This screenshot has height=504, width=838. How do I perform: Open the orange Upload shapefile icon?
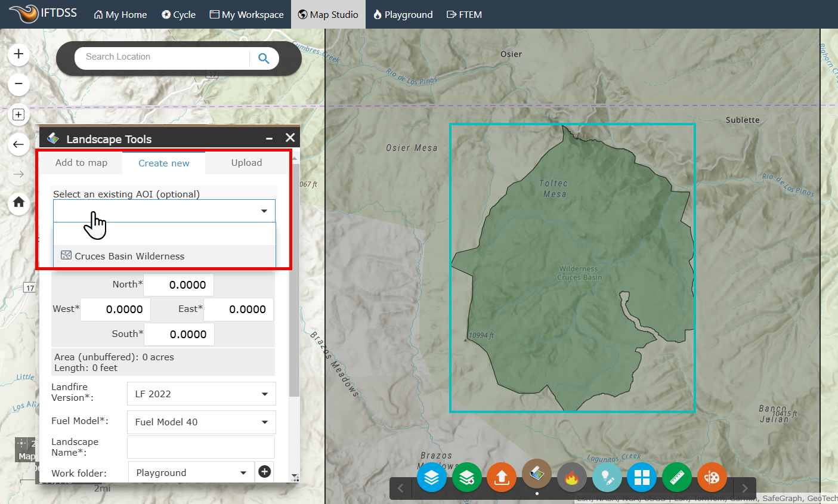coord(502,477)
